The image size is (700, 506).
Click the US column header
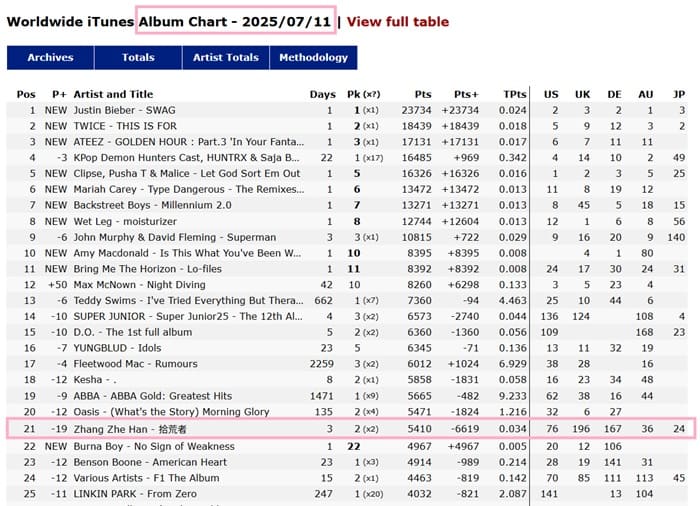[x=551, y=94]
